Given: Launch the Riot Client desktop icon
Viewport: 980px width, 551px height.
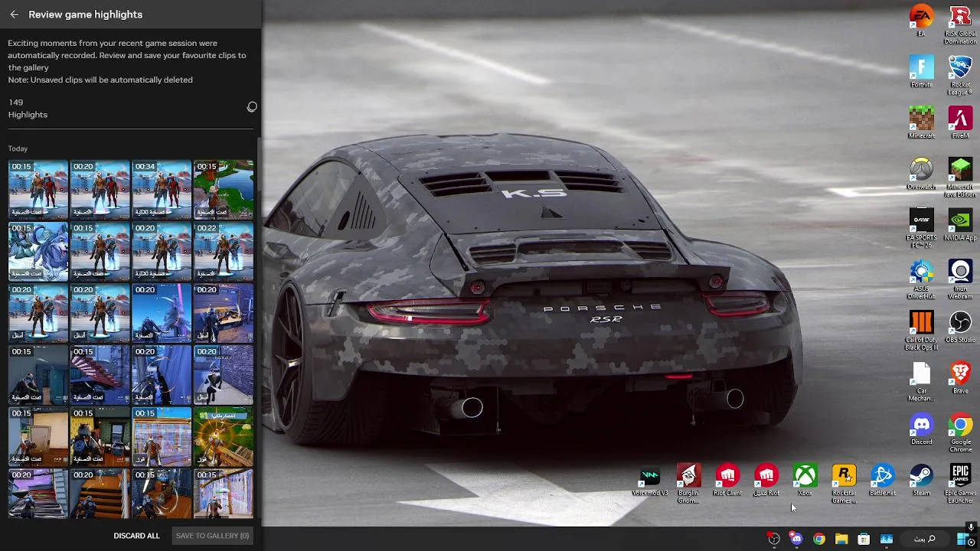Looking at the screenshot, I should pos(727,480).
